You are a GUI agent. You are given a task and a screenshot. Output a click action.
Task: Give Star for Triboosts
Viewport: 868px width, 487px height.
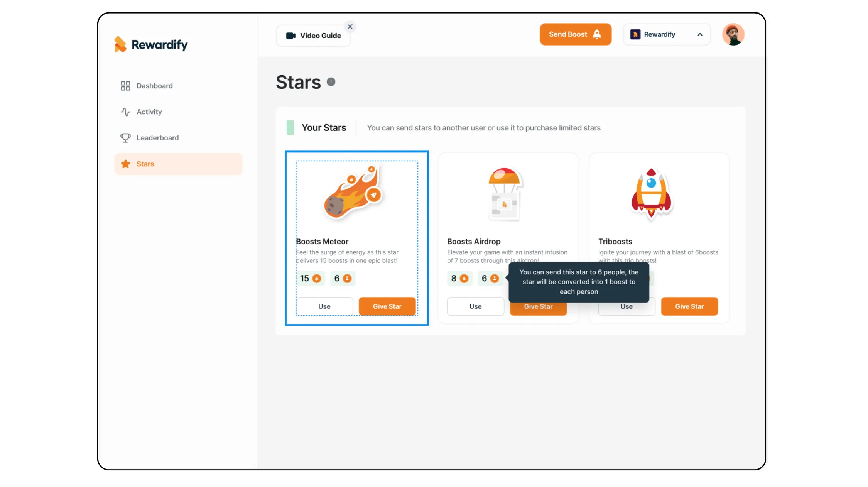pyautogui.click(x=689, y=306)
